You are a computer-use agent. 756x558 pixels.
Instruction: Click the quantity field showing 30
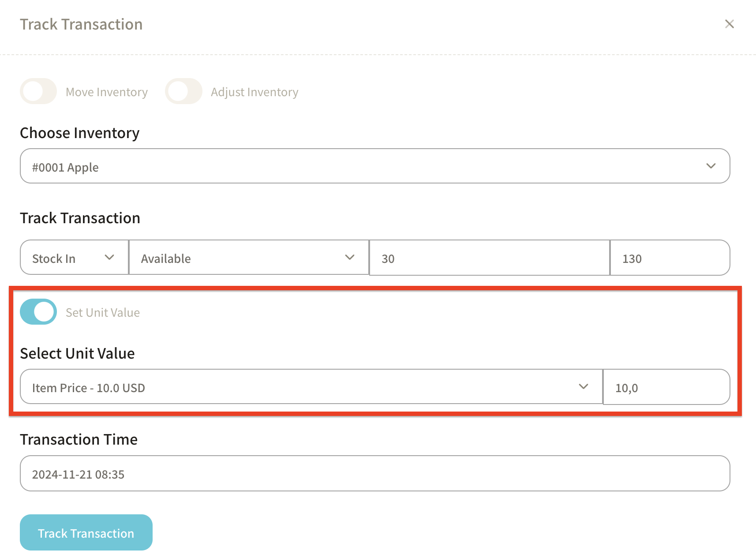click(489, 258)
